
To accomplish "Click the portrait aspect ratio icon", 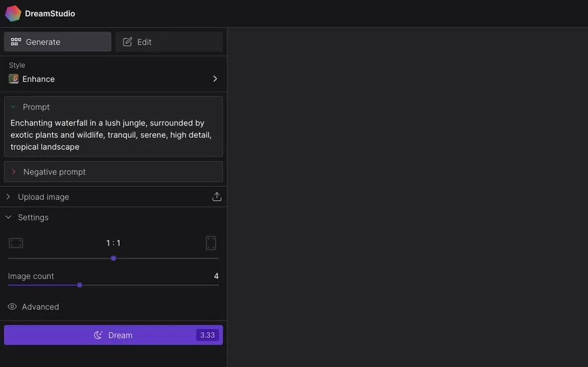I will click(x=211, y=243).
